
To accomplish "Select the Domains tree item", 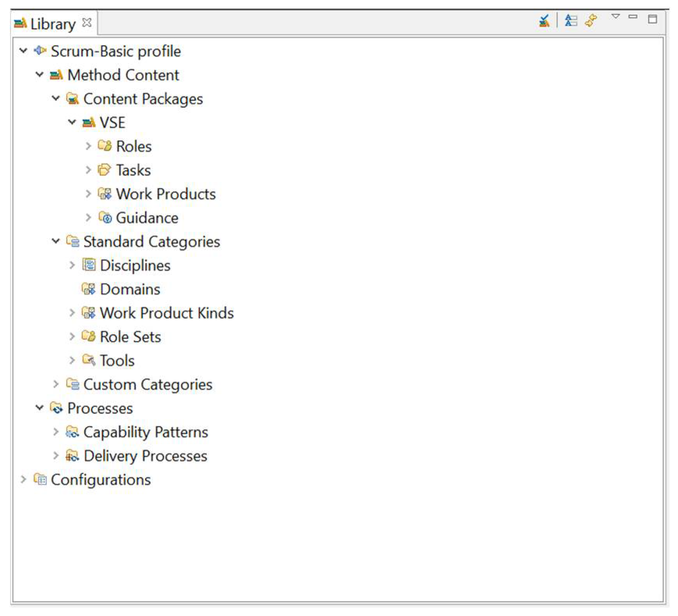I will (130, 289).
